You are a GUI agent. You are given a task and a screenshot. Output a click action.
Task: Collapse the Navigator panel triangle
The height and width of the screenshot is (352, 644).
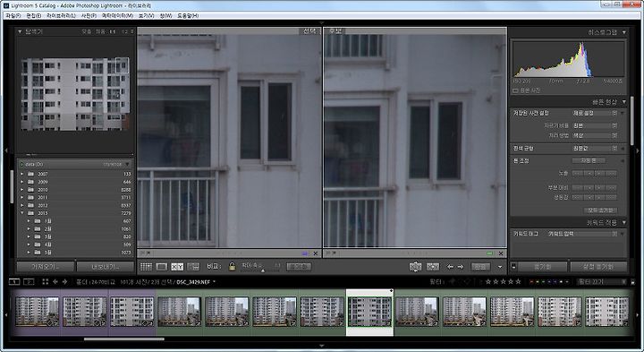pos(20,31)
